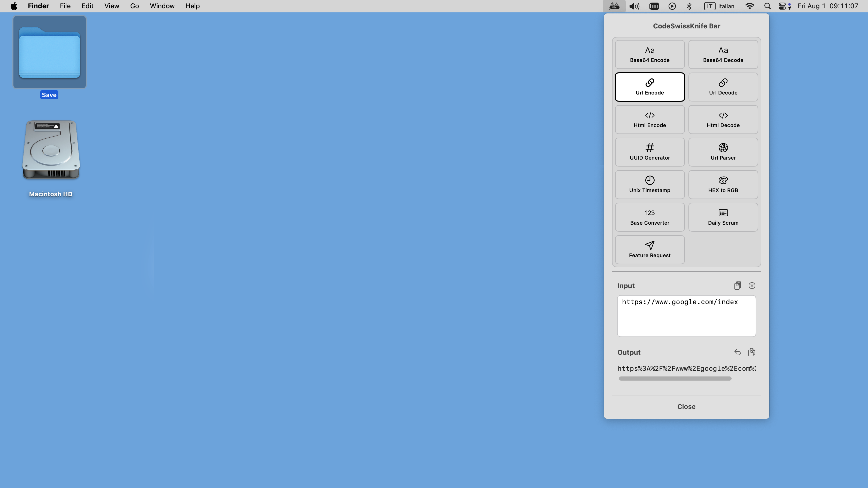Select the Base Converter tool

coord(650,217)
